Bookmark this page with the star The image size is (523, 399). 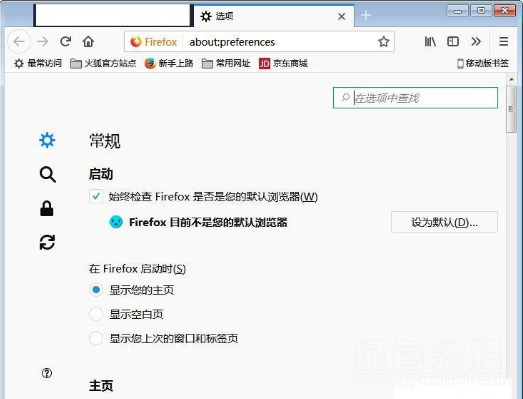pyautogui.click(x=384, y=42)
